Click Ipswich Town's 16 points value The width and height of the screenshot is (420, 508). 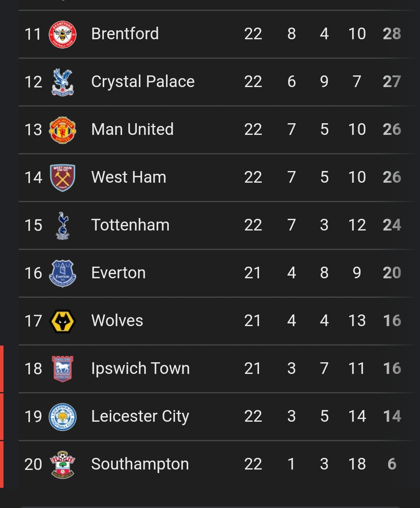click(x=392, y=368)
